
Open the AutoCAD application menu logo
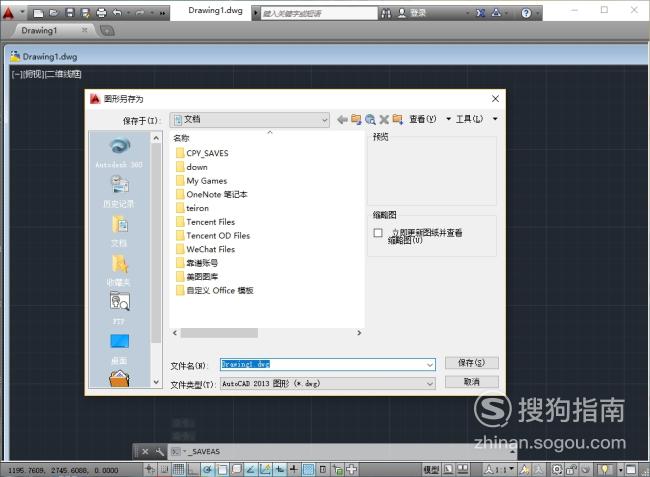pyautogui.click(x=8, y=13)
